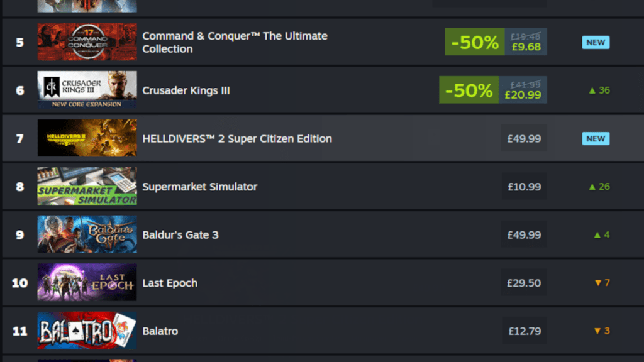Click the Supermarket Simulator cover image

point(86,186)
